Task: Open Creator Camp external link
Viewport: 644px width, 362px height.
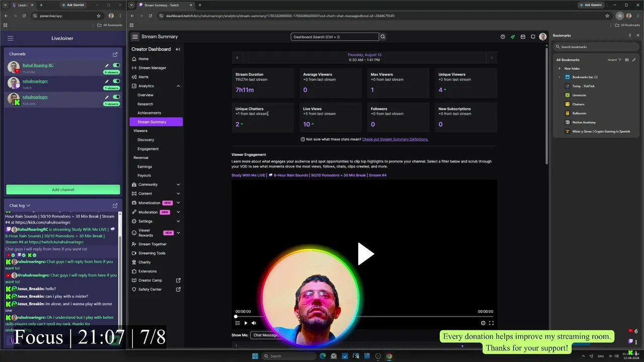Action: tap(178, 280)
